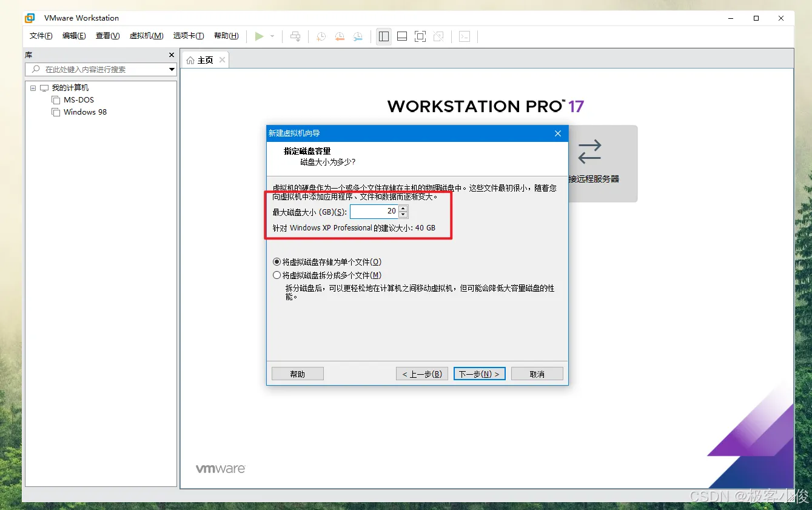Click the Revert to Snapshot toolbar icon

(340, 36)
